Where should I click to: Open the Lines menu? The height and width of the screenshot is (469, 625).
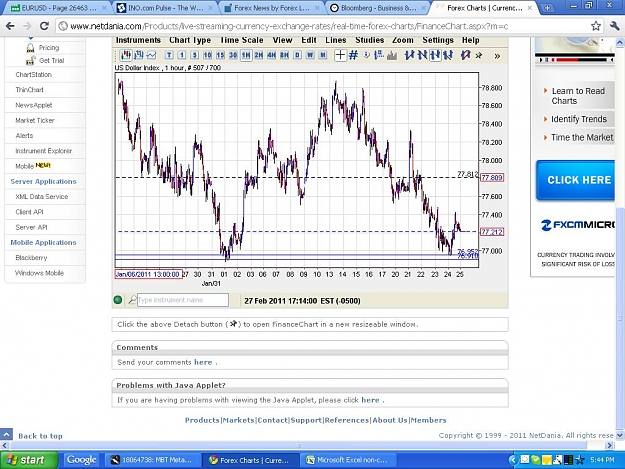336,40
